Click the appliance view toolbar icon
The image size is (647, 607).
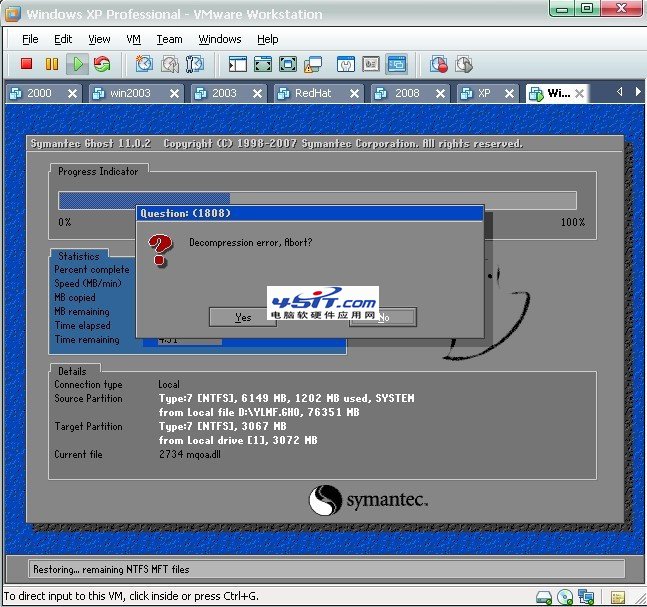[x=371, y=64]
